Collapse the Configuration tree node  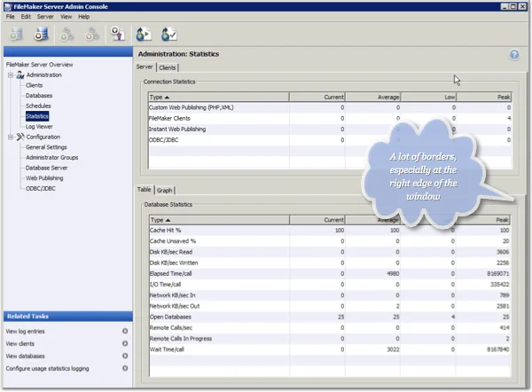pyautogui.click(x=11, y=137)
